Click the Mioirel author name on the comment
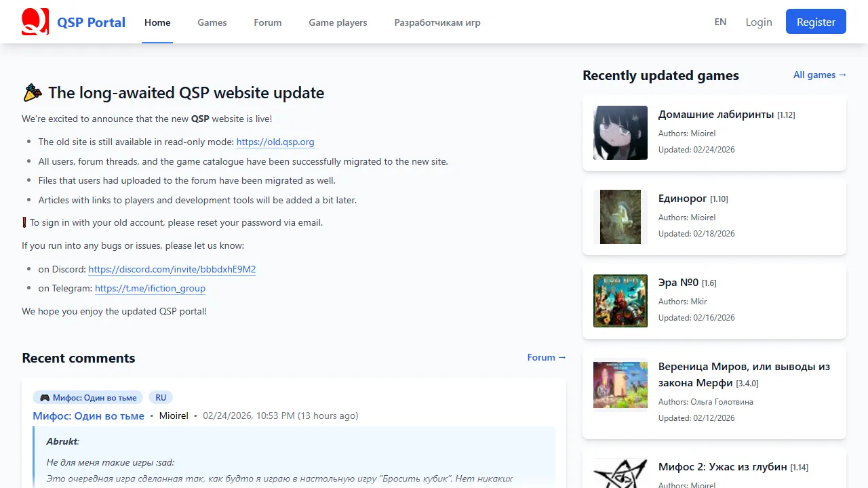The width and height of the screenshot is (868, 488). click(x=174, y=415)
